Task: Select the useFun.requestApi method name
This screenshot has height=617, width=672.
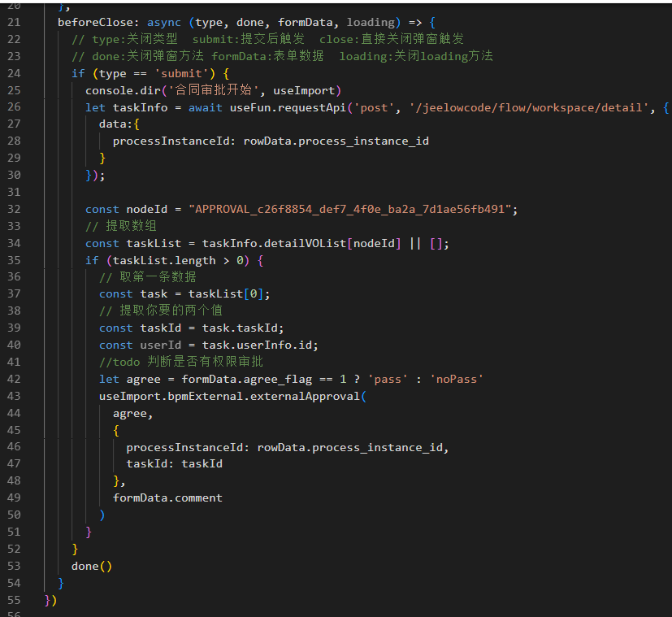Action: coord(297,107)
